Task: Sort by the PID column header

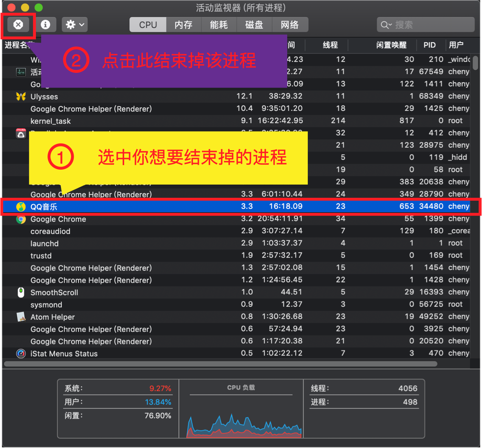Action: tap(430, 45)
